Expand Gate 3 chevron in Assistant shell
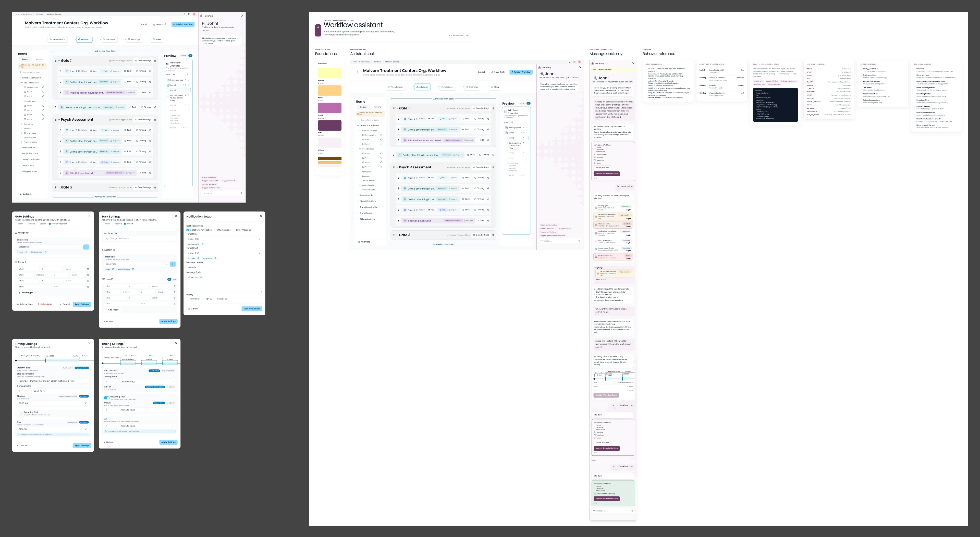This screenshot has width=980, height=537. pyautogui.click(x=397, y=235)
